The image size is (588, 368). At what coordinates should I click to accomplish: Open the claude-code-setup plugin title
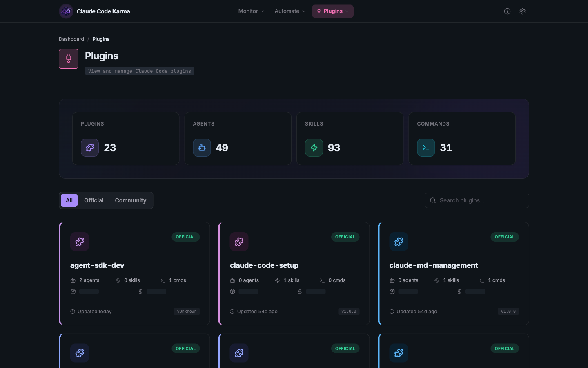point(264,265)
